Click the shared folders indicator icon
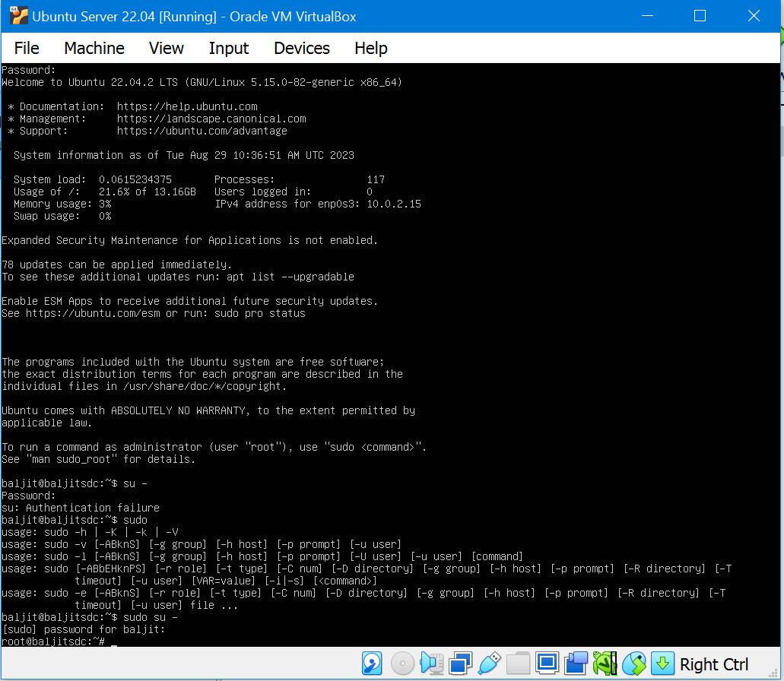784x681 pixels. click(x=518, y=664)
